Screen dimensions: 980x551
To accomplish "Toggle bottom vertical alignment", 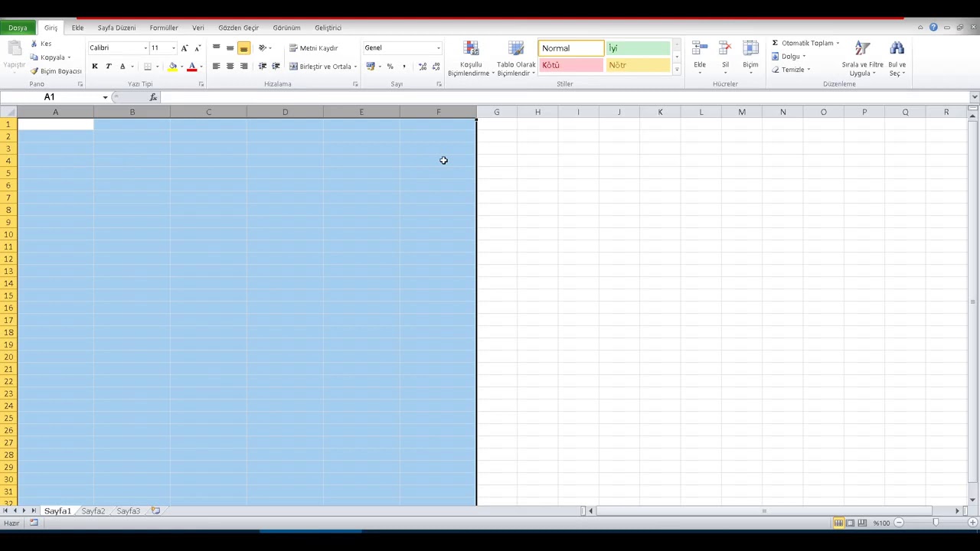I will click(243, 47).
